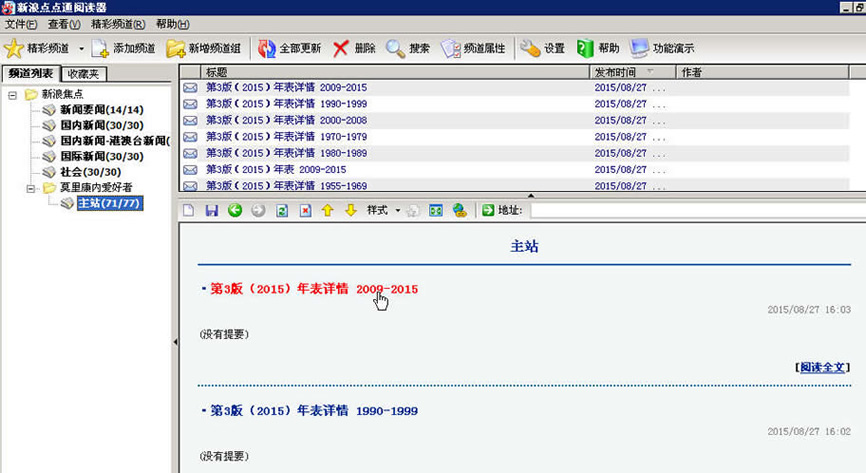Select the 新闻要闻(14/14) channel
Image resolution: width=866 pixels, height=473 pixels.
[102, 110]
